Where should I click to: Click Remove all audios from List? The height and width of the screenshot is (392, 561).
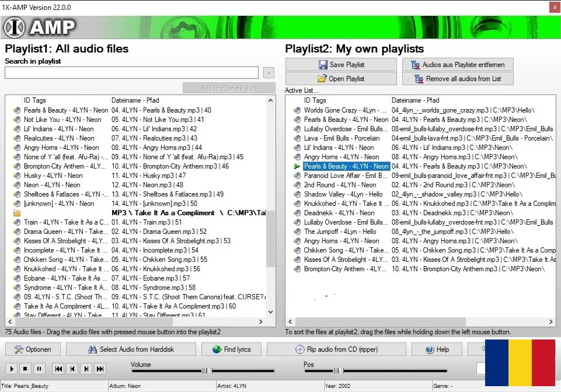[x=457, y=79]
